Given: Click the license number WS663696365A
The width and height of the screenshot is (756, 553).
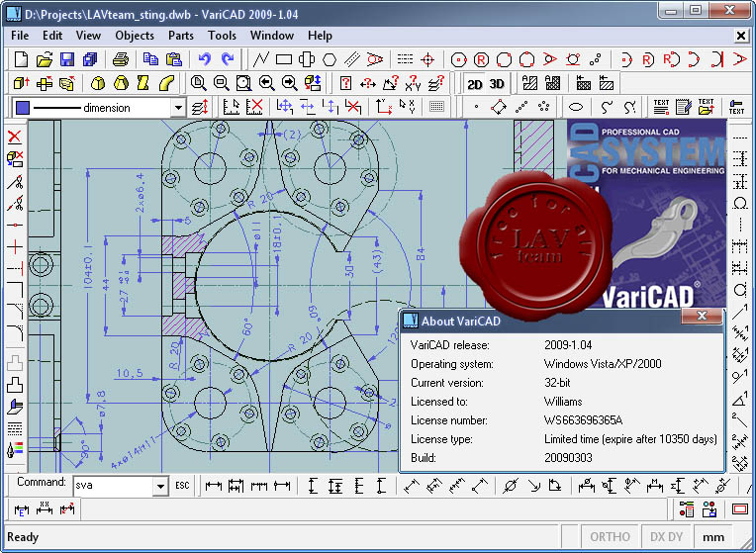Looking at the screenshot, I should pos(584,420).
